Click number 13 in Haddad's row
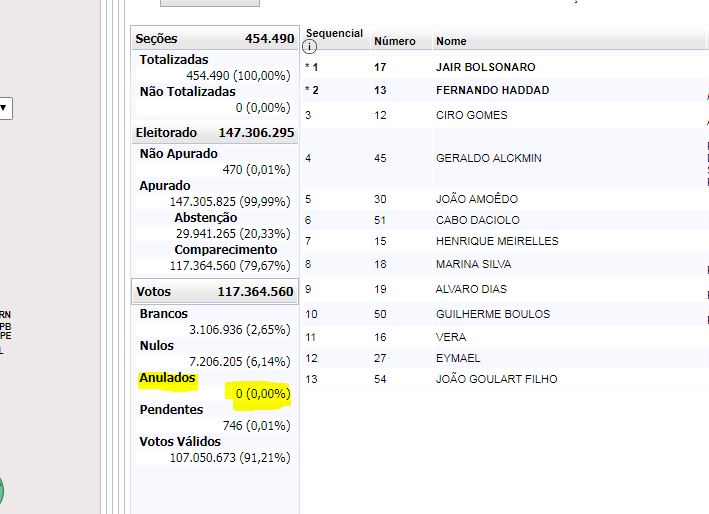Viewport: 709px width, 514px height. pos(380,90)
